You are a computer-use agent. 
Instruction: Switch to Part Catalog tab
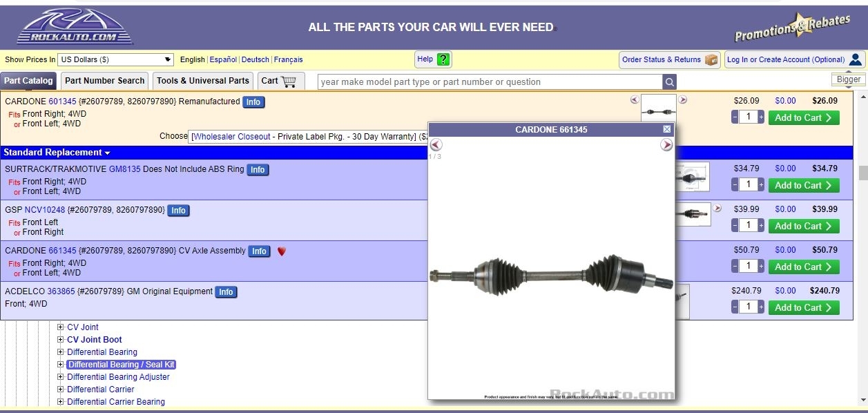(28, 81)
